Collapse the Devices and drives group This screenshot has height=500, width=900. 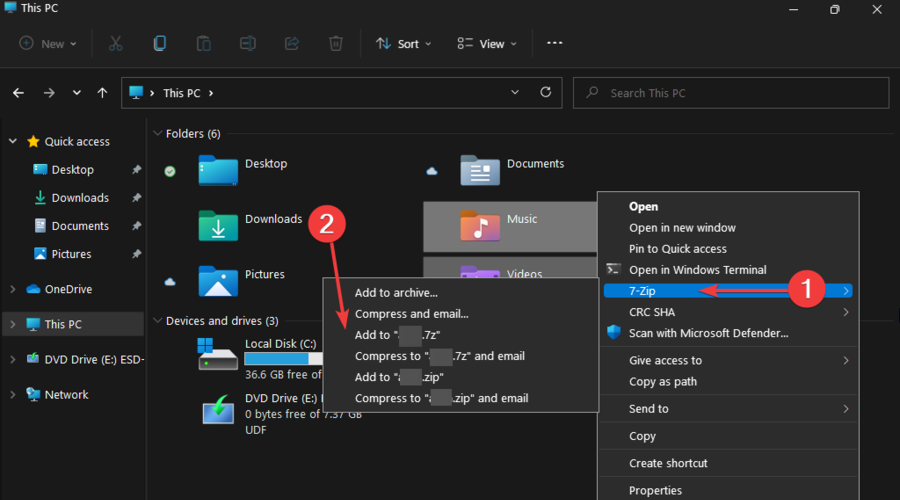(157, 320)
